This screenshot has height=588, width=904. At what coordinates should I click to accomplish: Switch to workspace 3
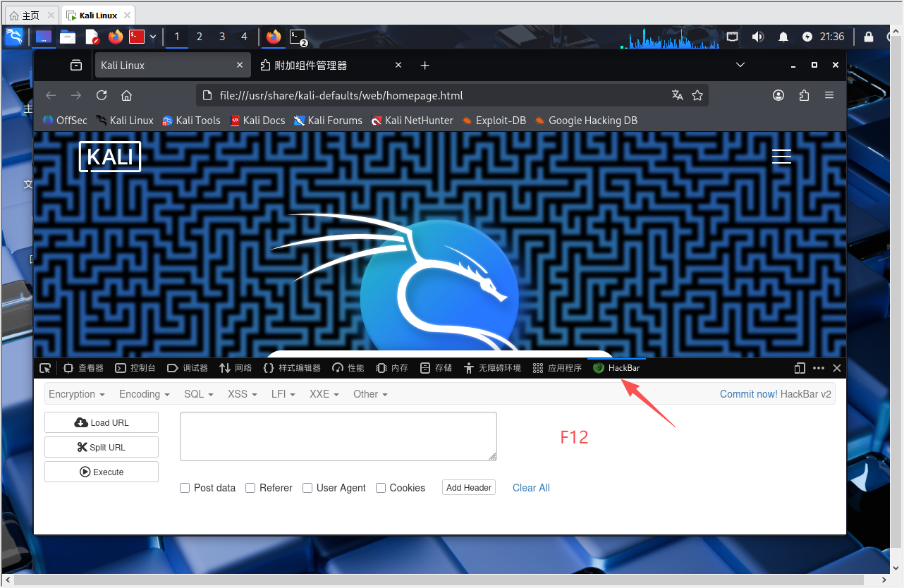tap(222, 37)
